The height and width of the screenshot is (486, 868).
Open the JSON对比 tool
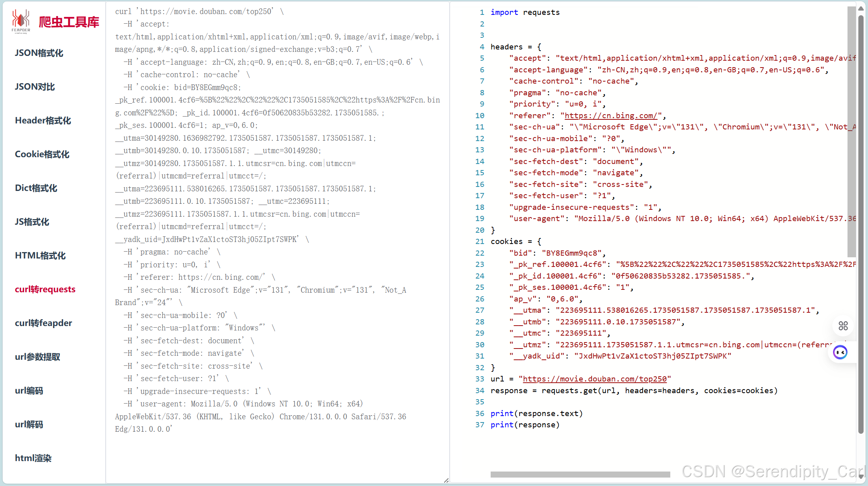click(35, 87)
